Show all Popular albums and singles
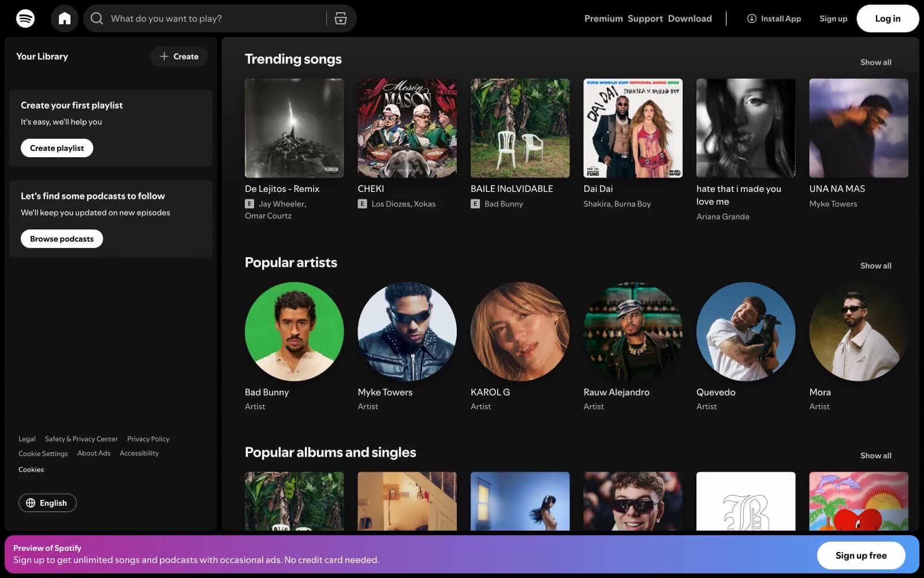Image resolution: width=924 pixels, height=578 pixels. coord(875,455)
